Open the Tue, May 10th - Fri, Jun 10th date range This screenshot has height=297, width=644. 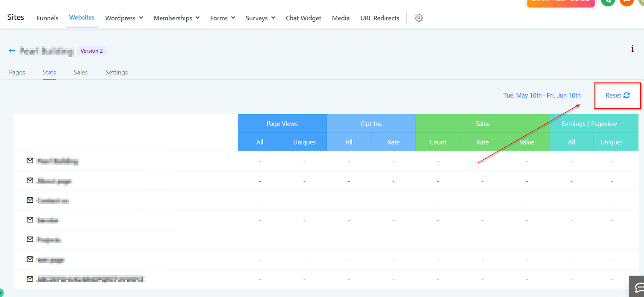tap(542, 95)
